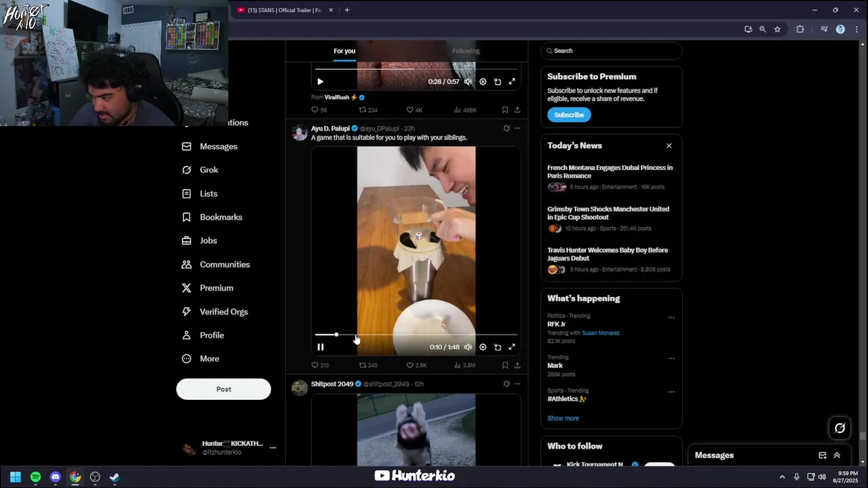Open more options for Mark trend

671,359
